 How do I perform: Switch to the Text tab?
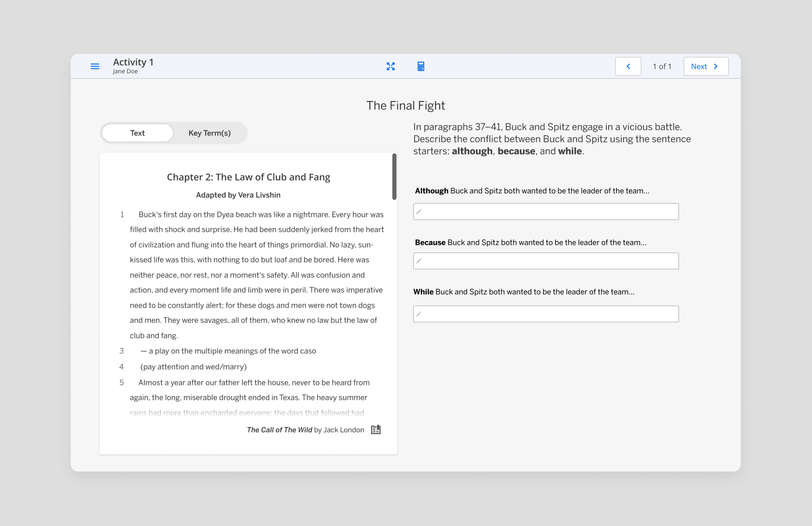click(137, 133)
